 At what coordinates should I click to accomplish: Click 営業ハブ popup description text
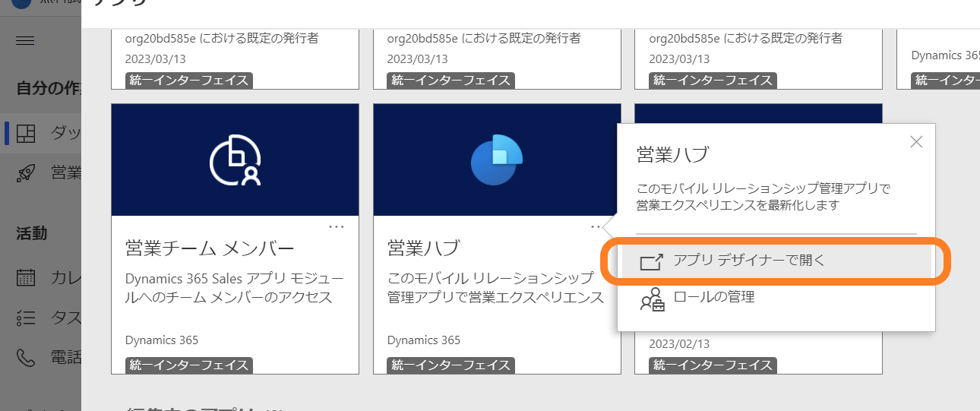763,196
